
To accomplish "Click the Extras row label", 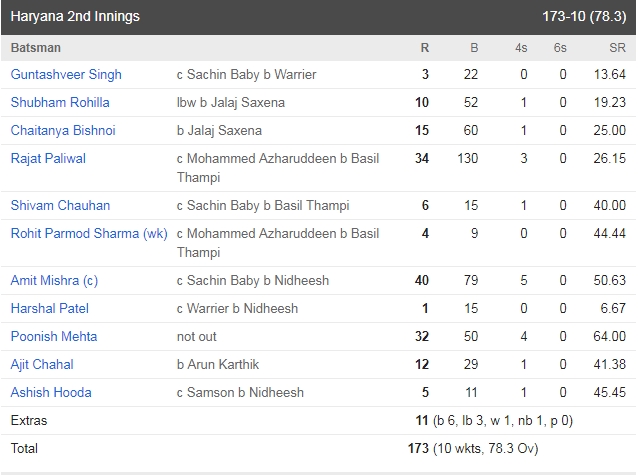I will pos(29,421).
